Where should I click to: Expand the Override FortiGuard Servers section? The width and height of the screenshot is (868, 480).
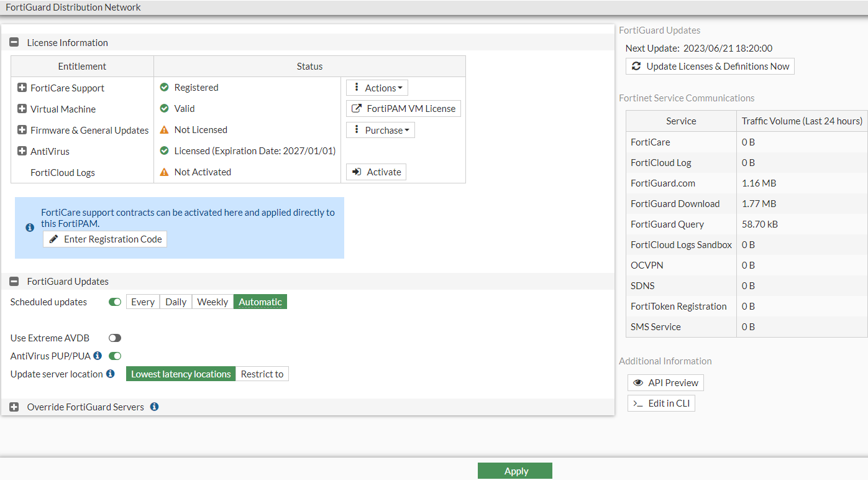click(x=14, y=407)
